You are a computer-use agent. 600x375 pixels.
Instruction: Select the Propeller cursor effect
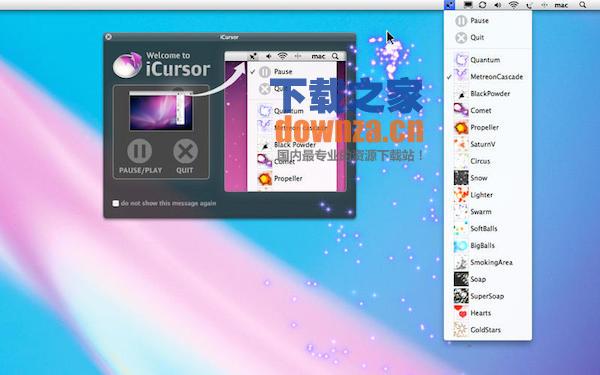point(488,127)
